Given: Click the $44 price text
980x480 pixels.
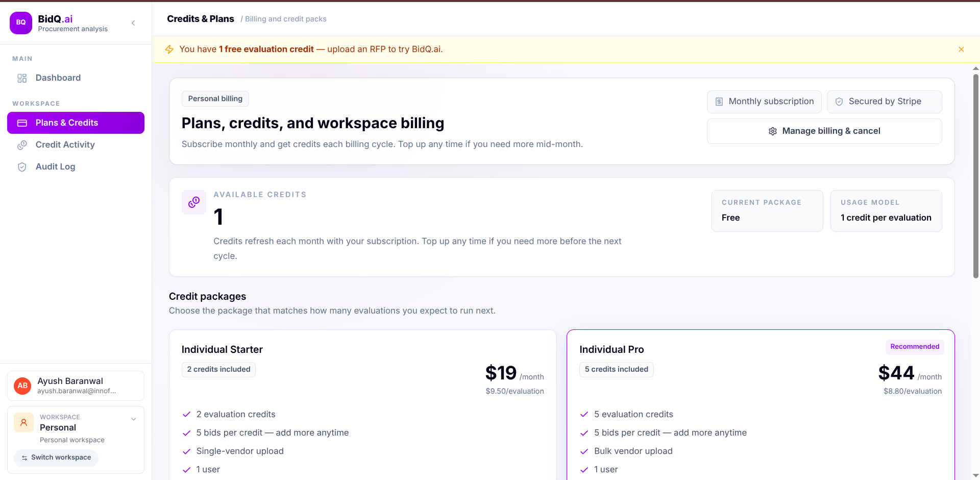Looking at the screenshot, I should tap(896, 373).
